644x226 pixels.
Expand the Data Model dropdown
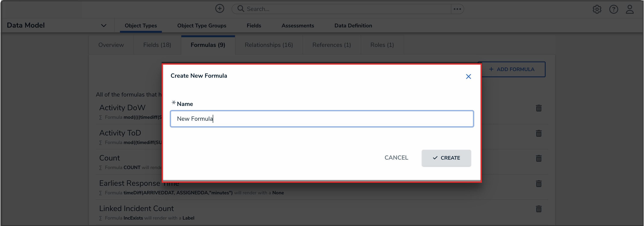[104, 25]
